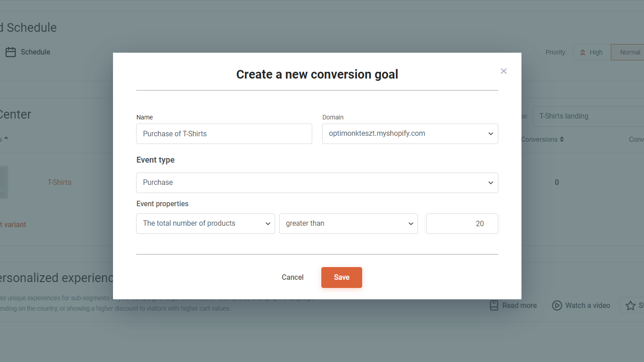This screenshot has width=644, height=362.
Task: Open the Domain dropdown
Action: pyautogui.click(x=410, y=134)
